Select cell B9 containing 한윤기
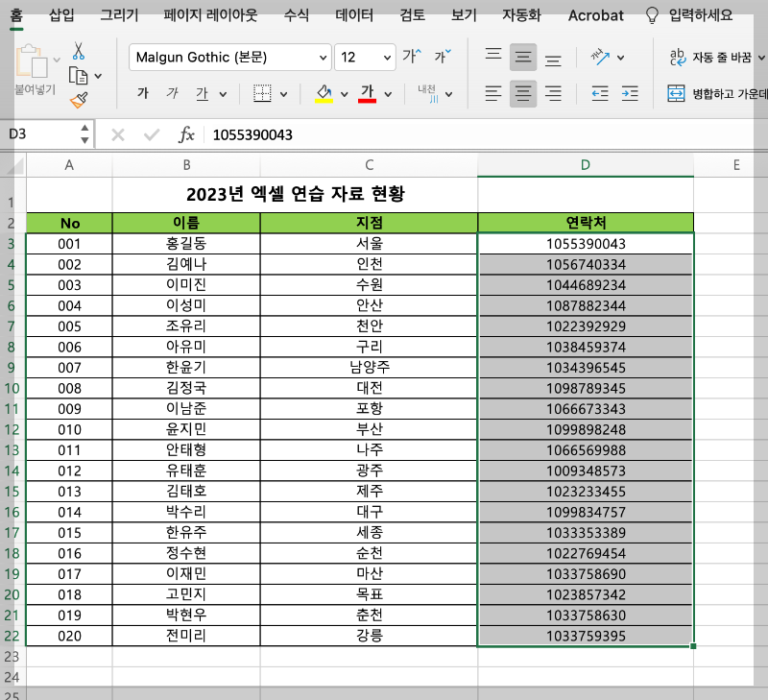The height and width of the screenshot is (700, 768). point(186,367)
